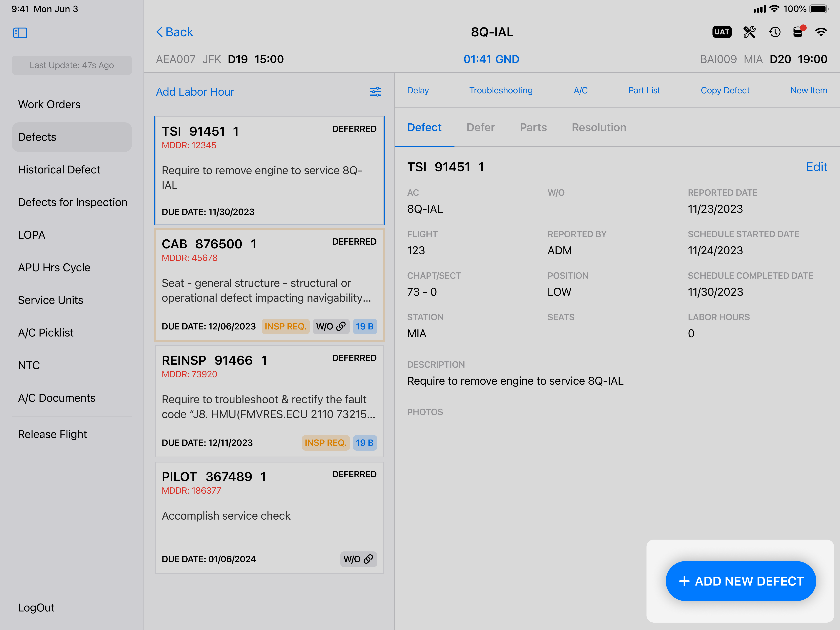Click the Add Labor Hour link

[195, 92]
